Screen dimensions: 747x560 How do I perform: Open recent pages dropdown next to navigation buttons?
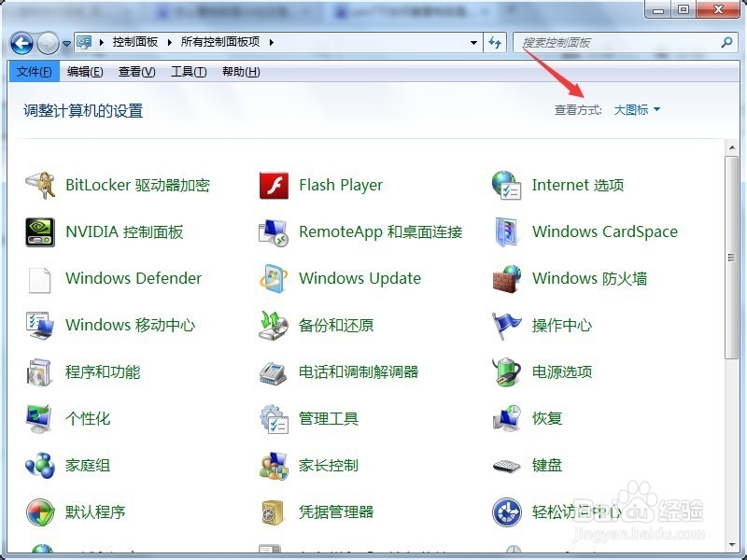click(66, 43)
